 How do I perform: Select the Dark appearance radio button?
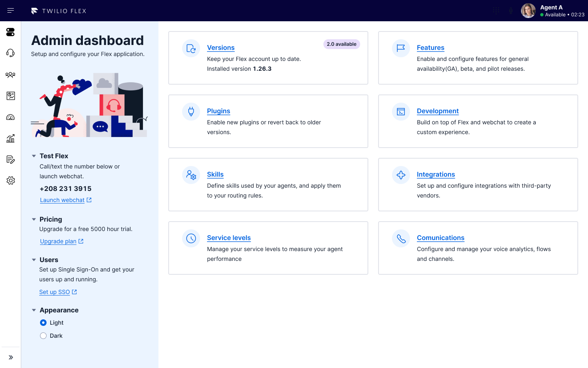point(43,336)
